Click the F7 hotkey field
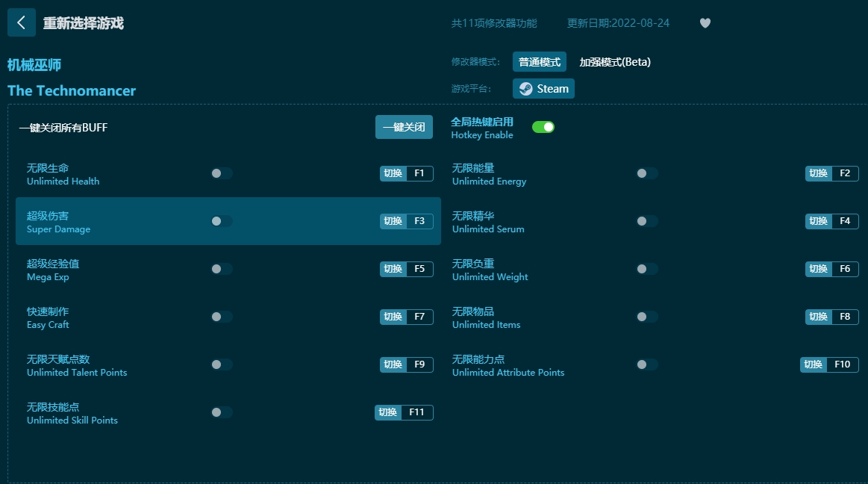 point(419,317)
